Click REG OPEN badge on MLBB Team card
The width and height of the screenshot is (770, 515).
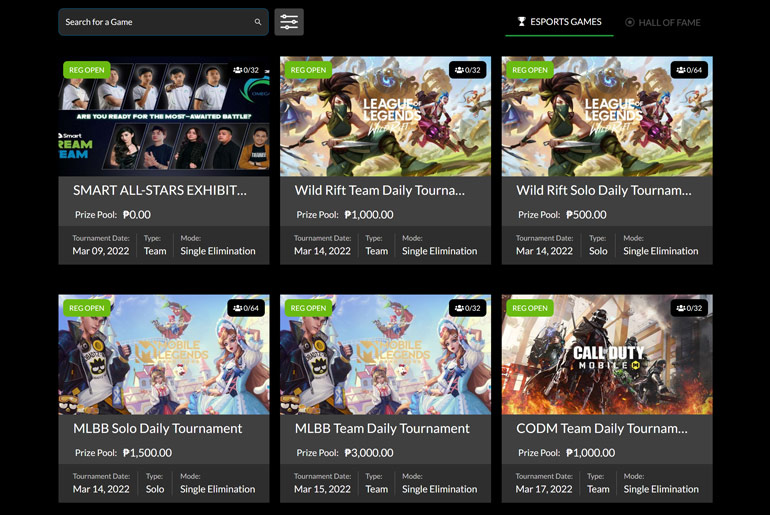(308, 308)
